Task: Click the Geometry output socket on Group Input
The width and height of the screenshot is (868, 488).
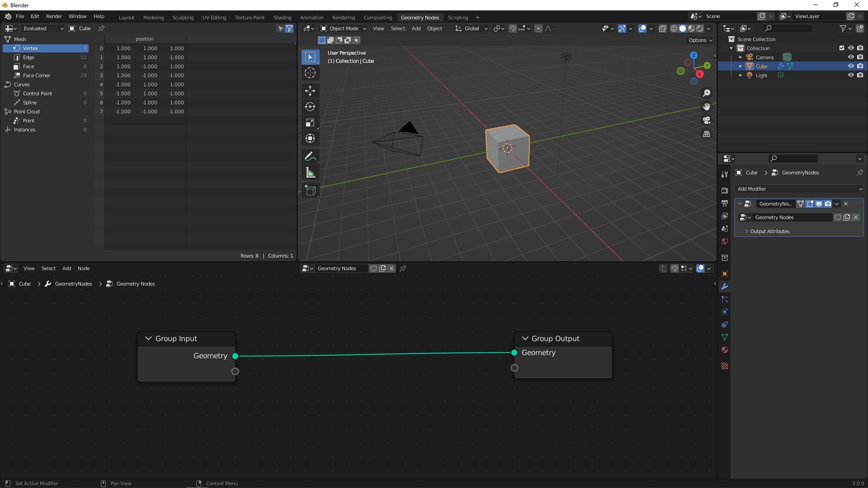Action: (235, 356)
